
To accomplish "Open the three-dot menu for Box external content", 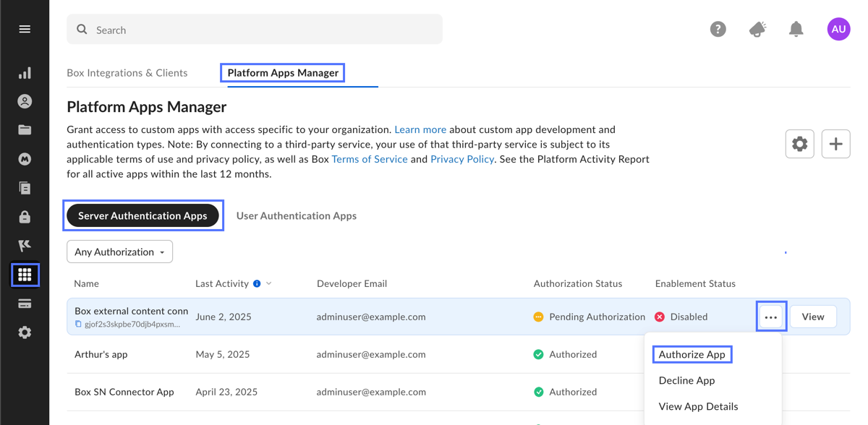I will tap(771, 317).
